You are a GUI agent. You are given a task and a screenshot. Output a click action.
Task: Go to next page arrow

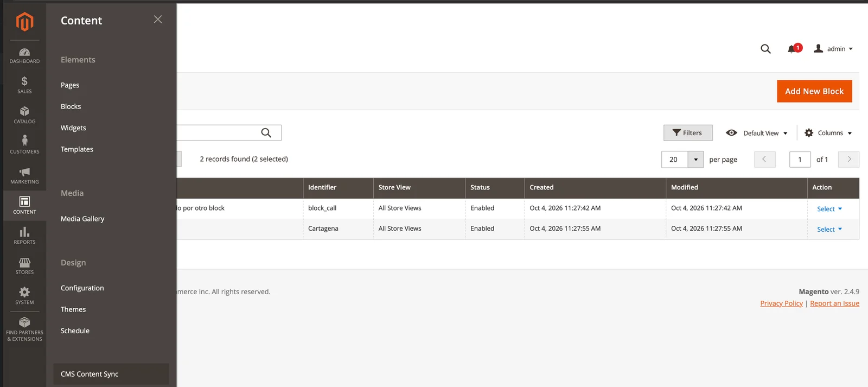click(849, 159)
